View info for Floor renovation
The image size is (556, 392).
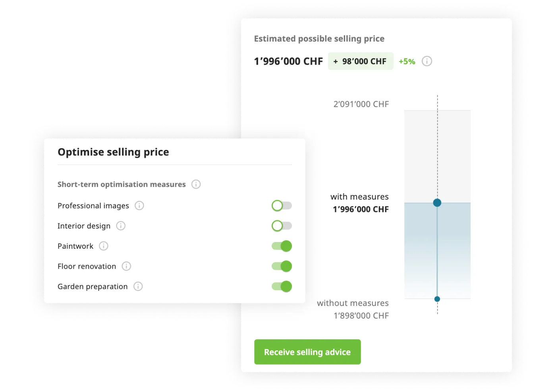126,266
